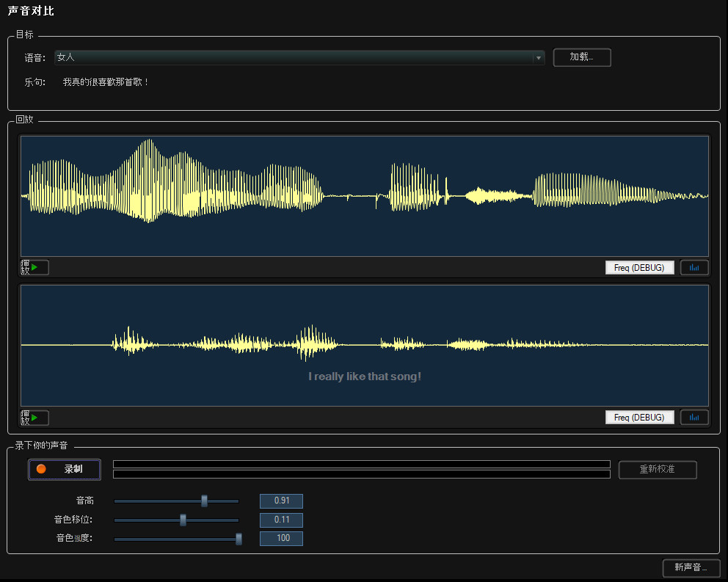This screenshot has width=728, height=582.
Task: Click Freq (DEBUG) under the top waveform
Action: [639, 267]
